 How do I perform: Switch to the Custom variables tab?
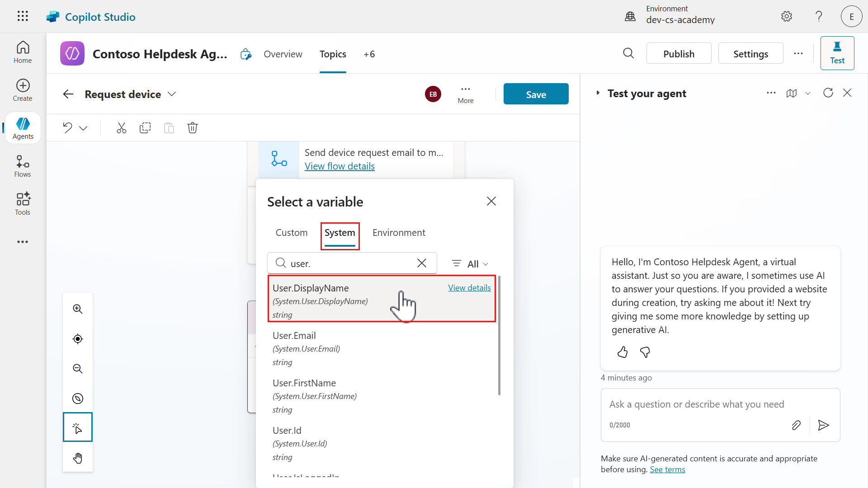point(292,233)
